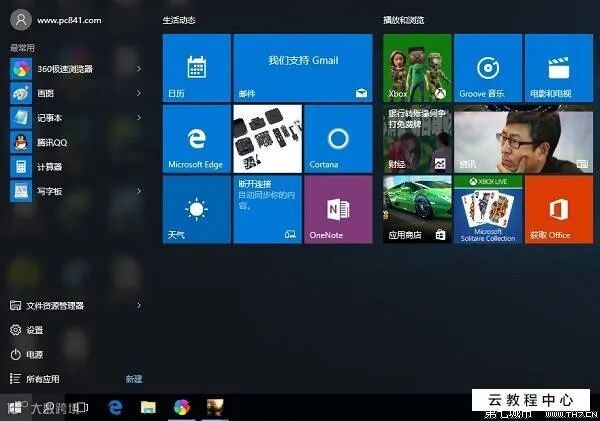This screenshot has width=600, height=421.
Task: Open the 获取 Office tile
Action: [559, 209]
